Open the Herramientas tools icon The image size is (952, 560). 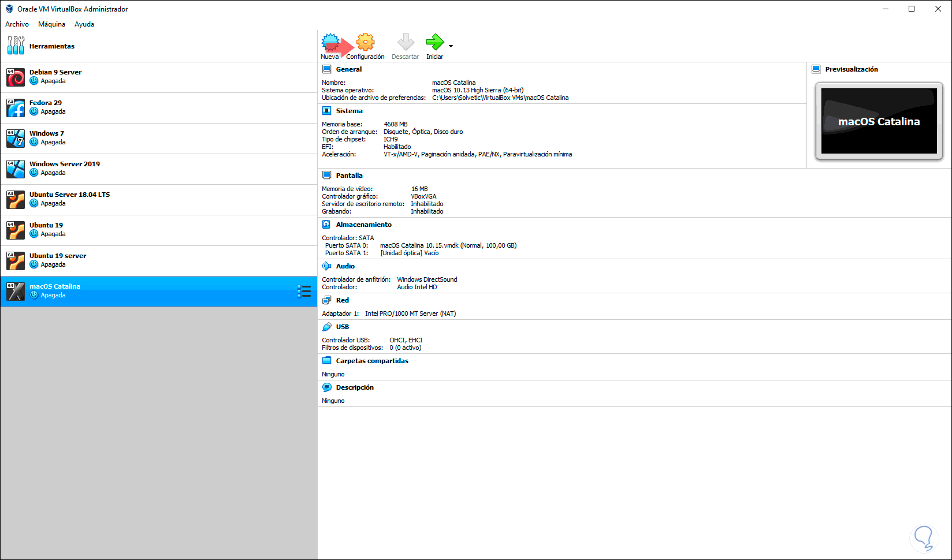point(16,46)
